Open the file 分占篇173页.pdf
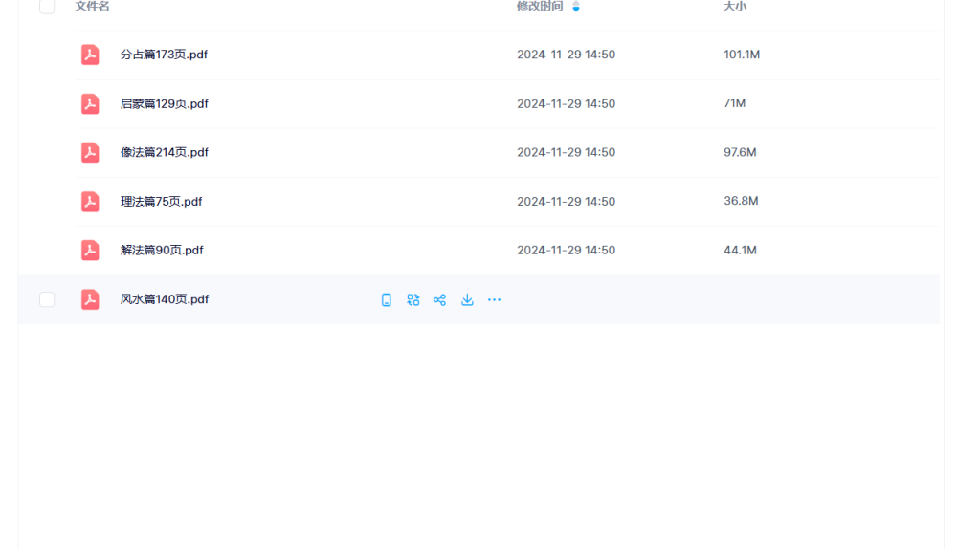The height and width of the screenshot is (549, 980). (x=164, y=55)
